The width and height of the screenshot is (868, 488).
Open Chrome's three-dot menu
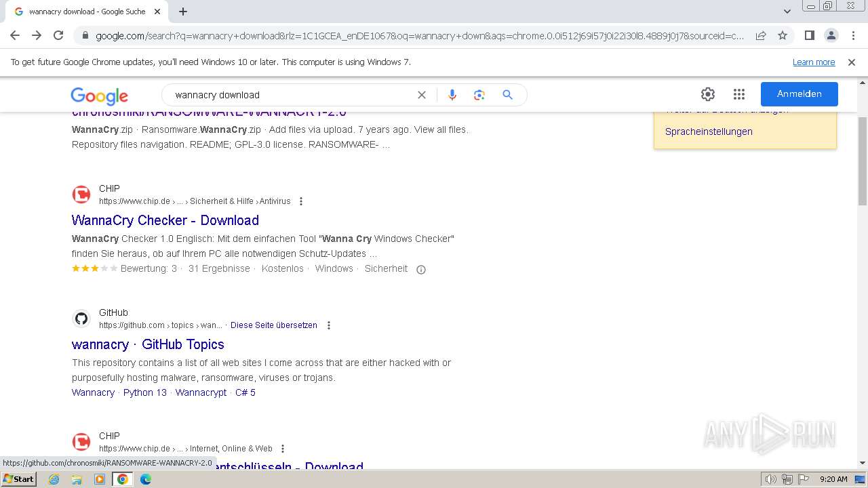click(852, 35)
